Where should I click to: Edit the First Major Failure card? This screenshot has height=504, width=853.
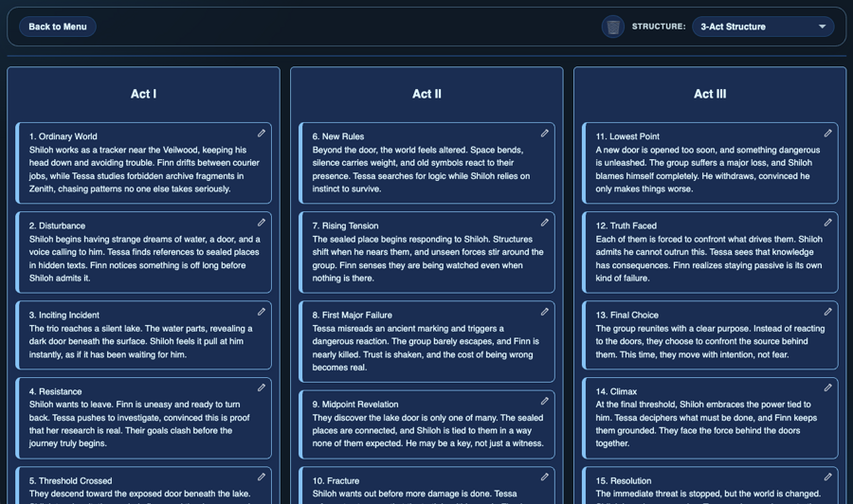point(545,312)
